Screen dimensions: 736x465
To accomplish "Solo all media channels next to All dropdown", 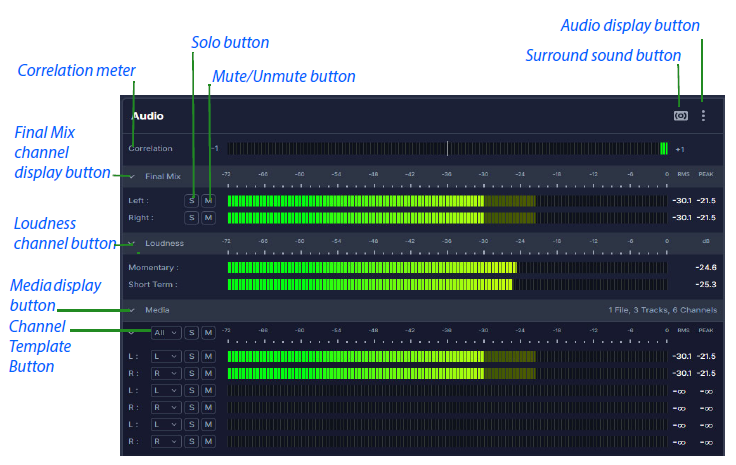I will (191, 333).
